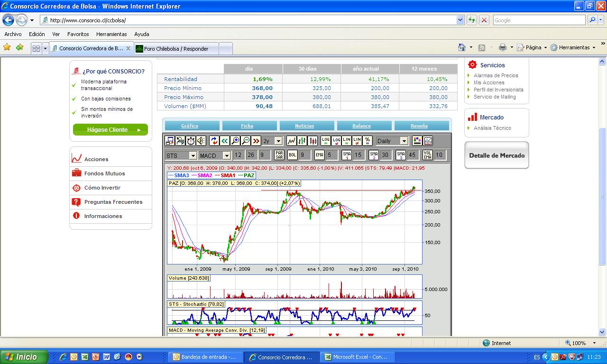Select the candlestick chart type icon

tap(313, 141)
